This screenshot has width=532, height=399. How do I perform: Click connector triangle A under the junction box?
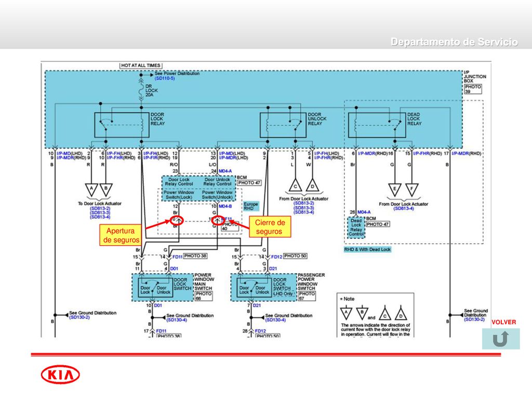91,189
